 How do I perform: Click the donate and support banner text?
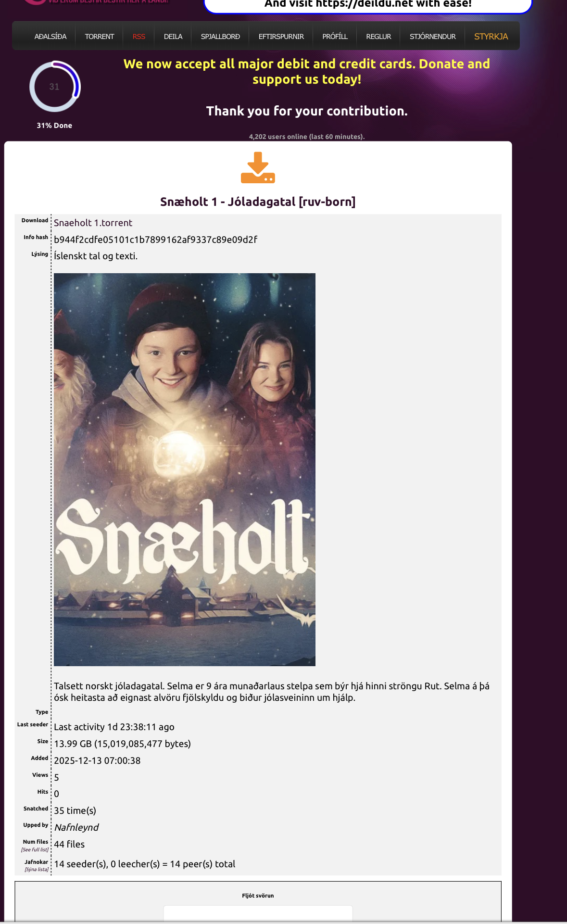pos(307,71)
